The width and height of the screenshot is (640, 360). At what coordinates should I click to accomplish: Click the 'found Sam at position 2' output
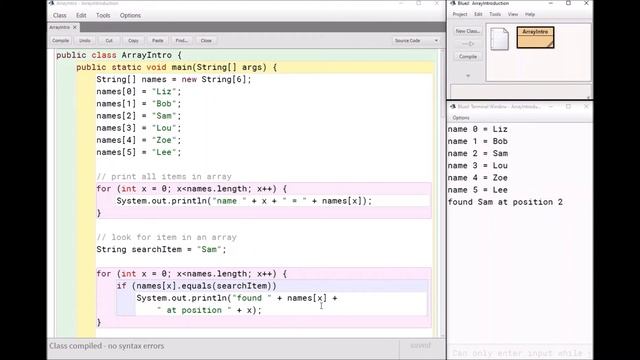point(505,202)
